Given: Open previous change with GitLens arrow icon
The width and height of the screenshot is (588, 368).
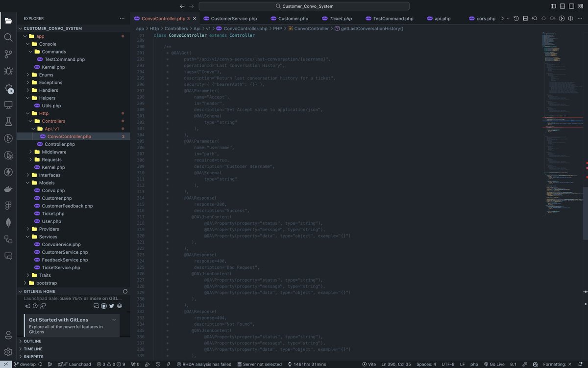Looking at the screenshot, I should [535, 19].
